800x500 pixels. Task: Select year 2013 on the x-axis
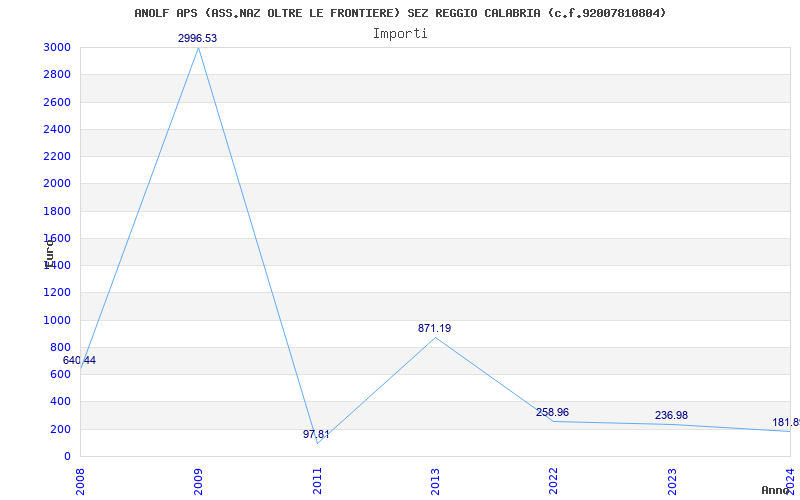pos(435,480)
